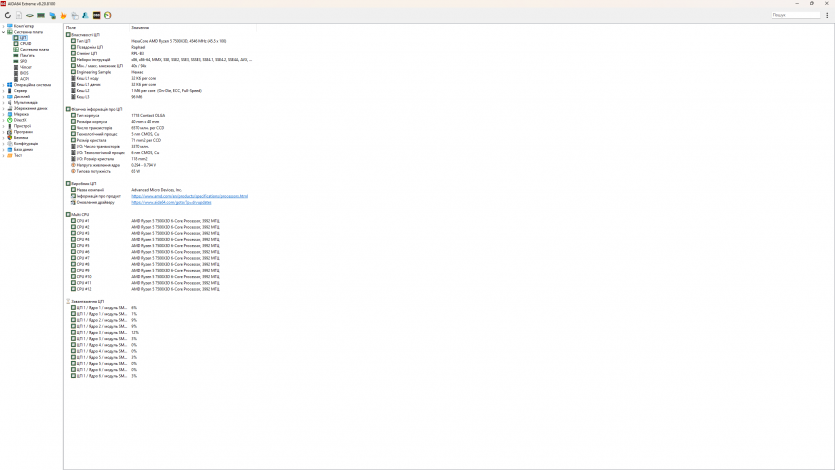The width and height of the screenshot is (835, 470).
Task: Select the SPD tree item
Action: [x=23, y=61]
